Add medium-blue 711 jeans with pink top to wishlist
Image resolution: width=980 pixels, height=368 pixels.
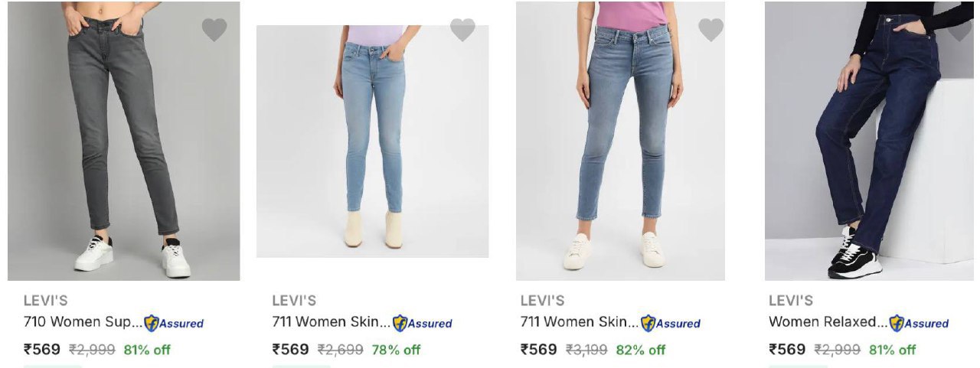coord(710,30)
